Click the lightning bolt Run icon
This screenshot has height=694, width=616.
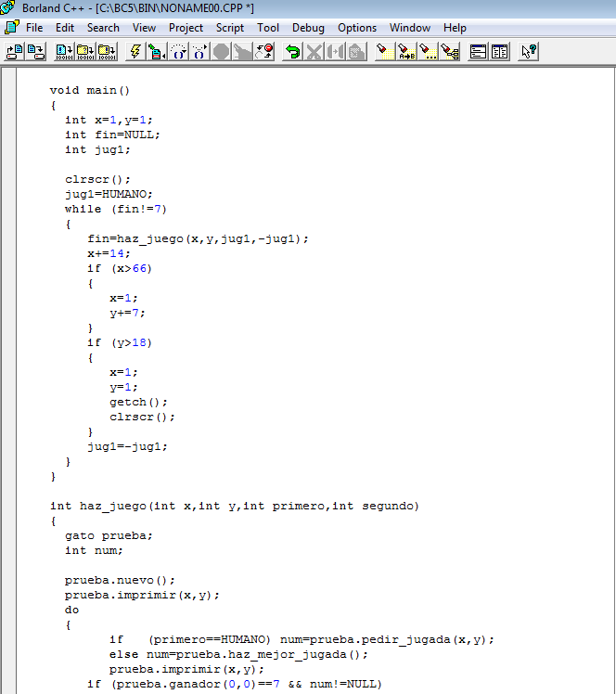pos(135,52)
